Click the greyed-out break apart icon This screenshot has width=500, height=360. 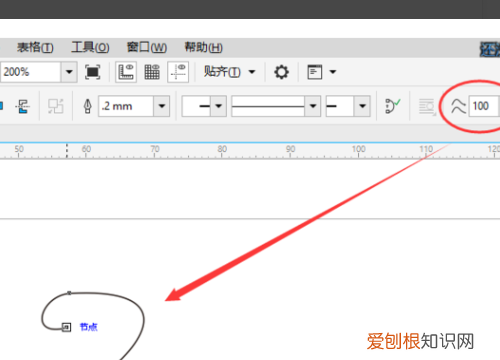(56, 106)
